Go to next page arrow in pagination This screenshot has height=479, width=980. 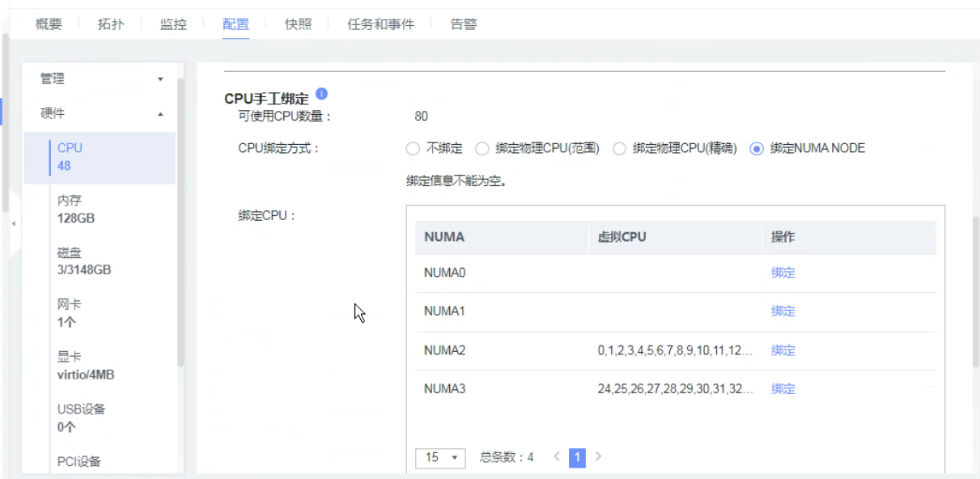pos(598,457)
